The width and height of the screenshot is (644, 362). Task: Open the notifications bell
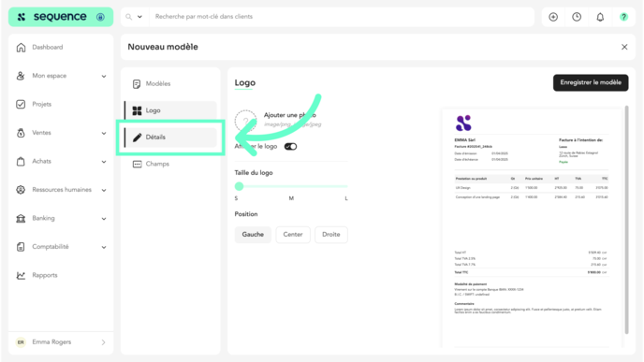tap(600, 17)
